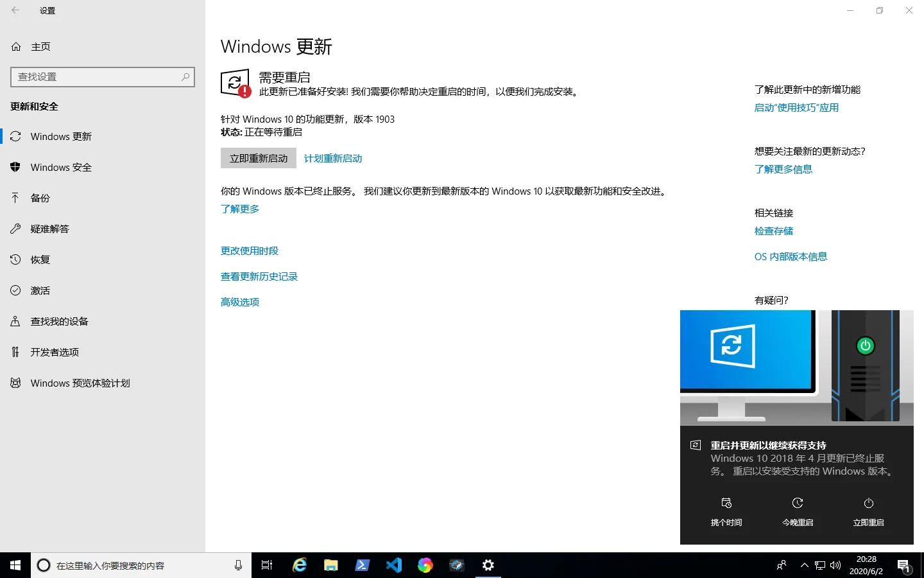Go back using the Settings back arrow
Screen dimensions: 924x578
coord(15,10)
